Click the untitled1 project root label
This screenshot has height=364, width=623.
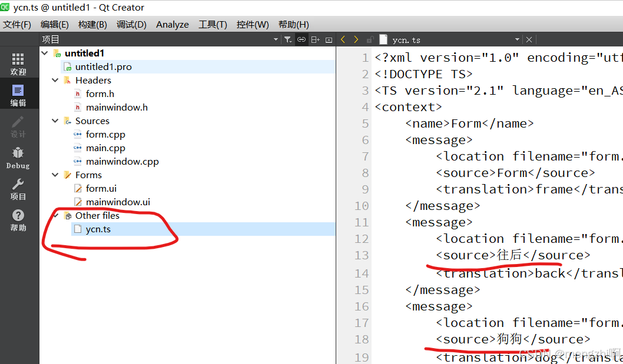[x=84, y=53]
